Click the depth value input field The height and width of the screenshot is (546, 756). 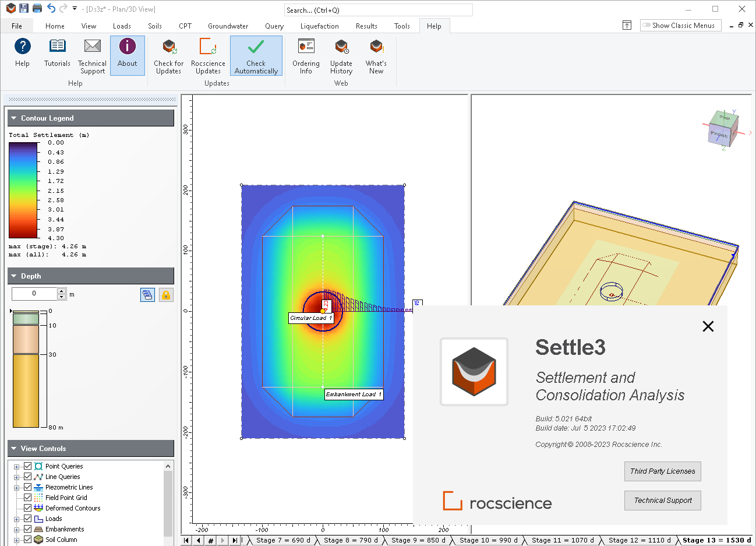coord(34,294)
